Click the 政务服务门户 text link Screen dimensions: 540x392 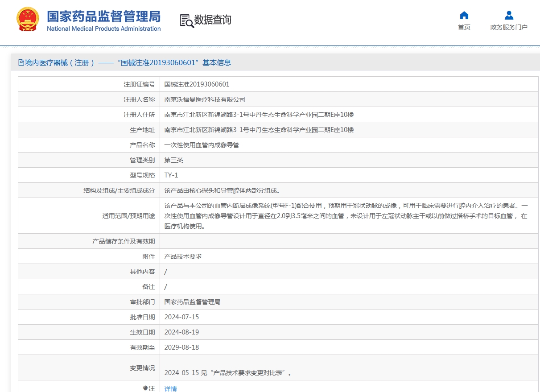(509, 27)
